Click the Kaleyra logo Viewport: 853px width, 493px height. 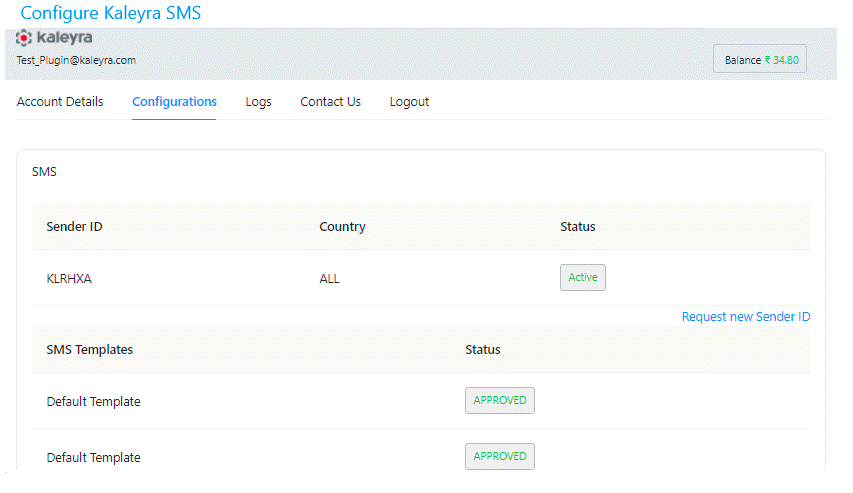[54, 38]
